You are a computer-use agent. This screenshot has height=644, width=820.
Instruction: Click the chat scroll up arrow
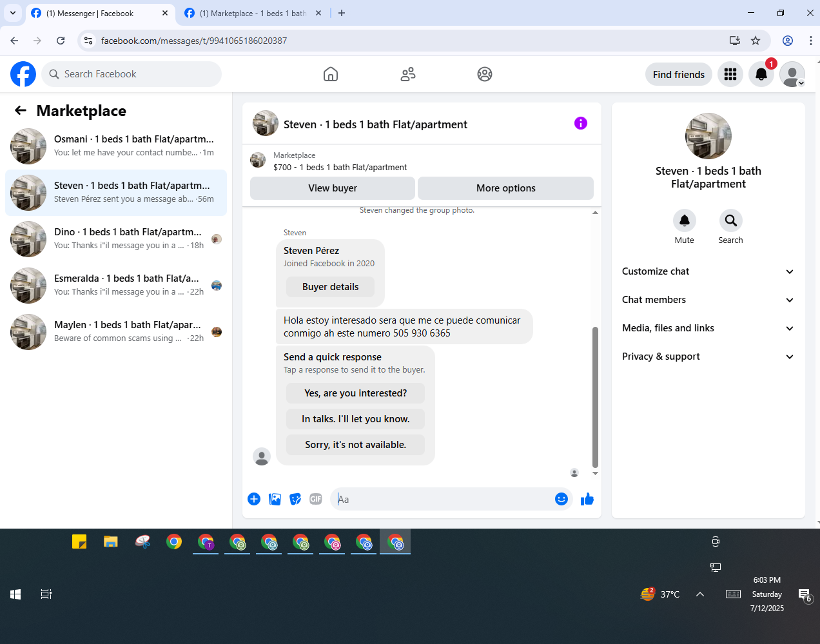click(595, 212)
